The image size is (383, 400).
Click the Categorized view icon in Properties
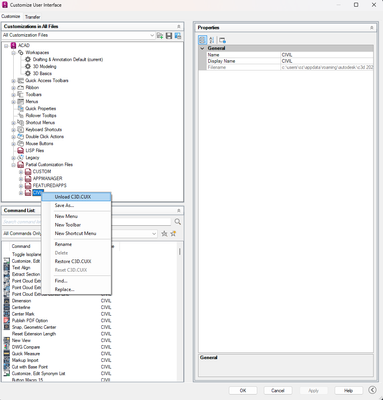(x=202, y=40)
